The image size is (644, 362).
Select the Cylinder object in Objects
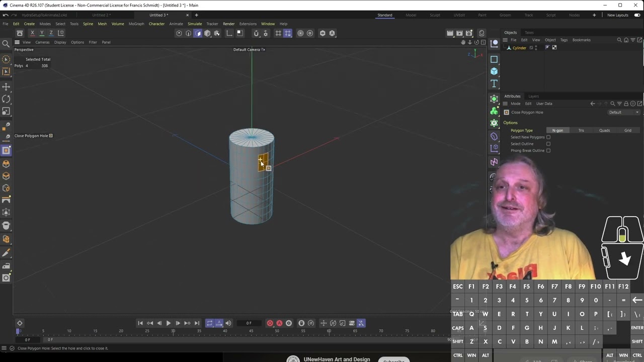(x=520, y=48)
